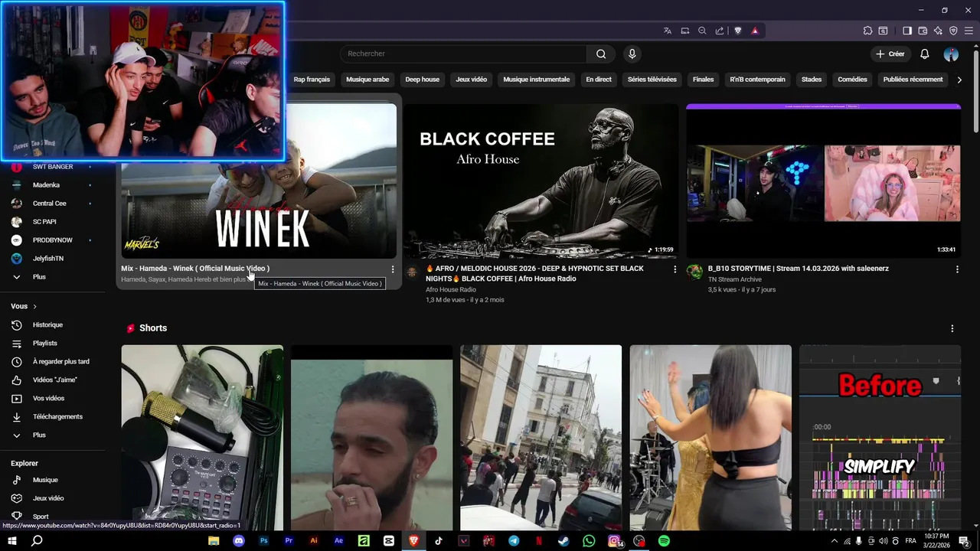The width and height of the screenshot is (980, 551).
Task: Open À regarder plus tard
Action: click(x=61, y=362)
